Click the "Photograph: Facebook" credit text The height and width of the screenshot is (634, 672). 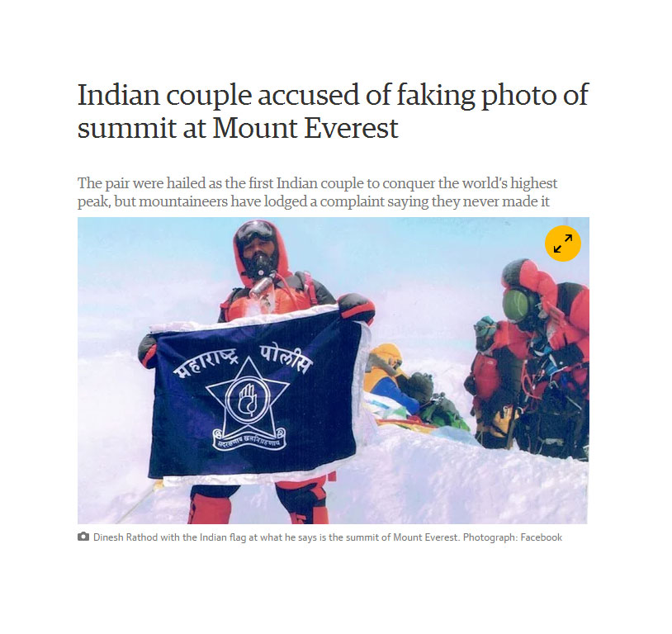point(512,537)
